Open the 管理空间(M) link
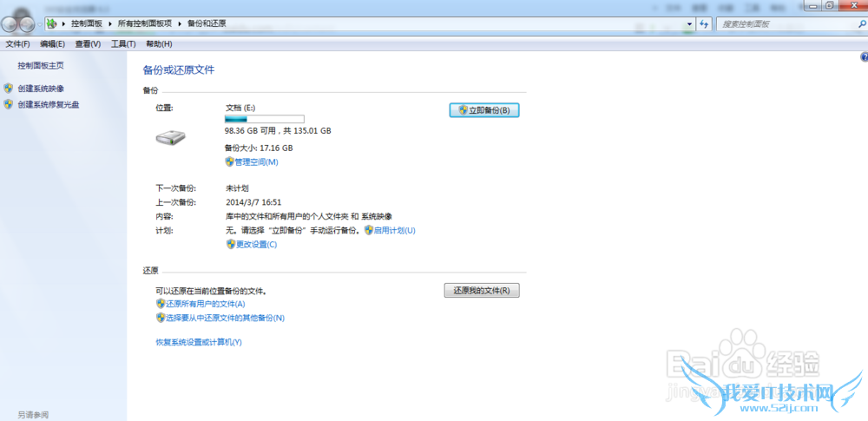This screenshot has height=421, width=868. pos(256,161)
